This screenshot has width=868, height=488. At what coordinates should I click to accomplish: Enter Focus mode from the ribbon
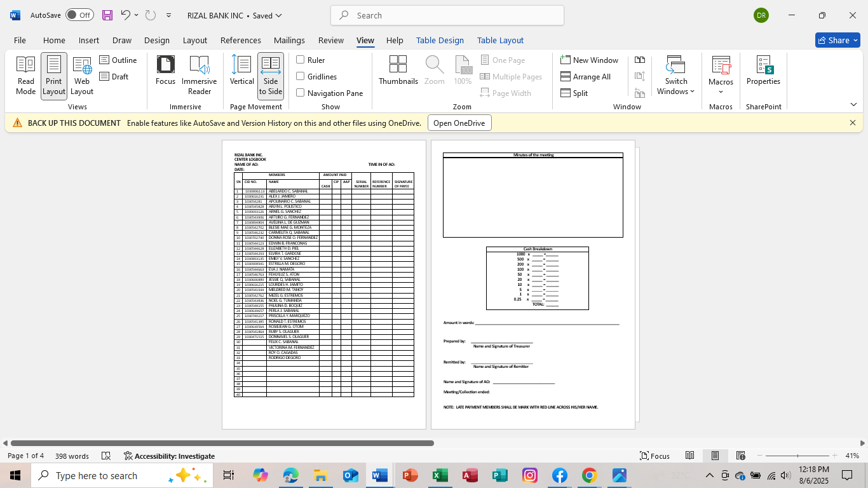coord(165,71)
